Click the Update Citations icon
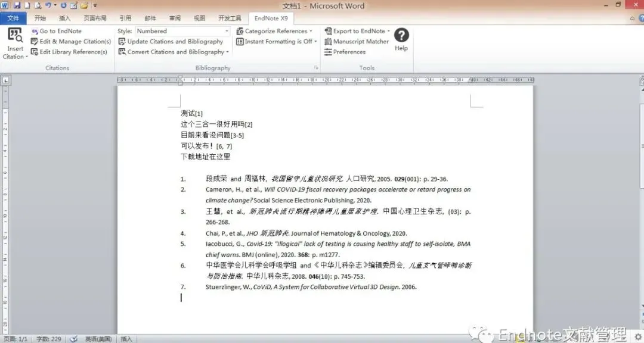The width and height of the screenshot is (644, 343). tap(122, 42)
